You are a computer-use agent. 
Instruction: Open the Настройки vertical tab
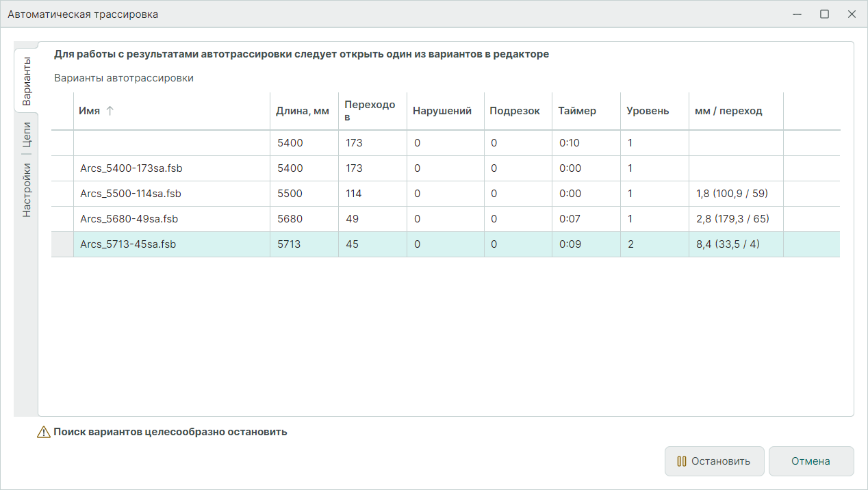(x=26, y=190)
